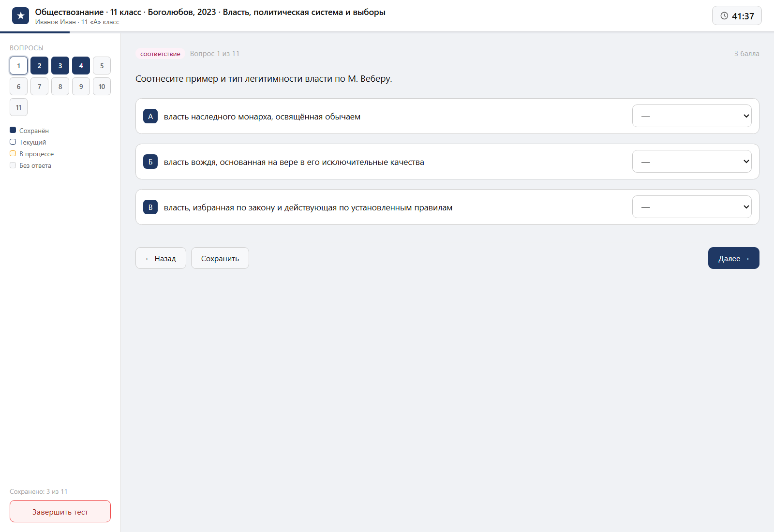The image size is (774, 532).
Task: Click the 41:37 timer
Action: (x=737, y=16)
